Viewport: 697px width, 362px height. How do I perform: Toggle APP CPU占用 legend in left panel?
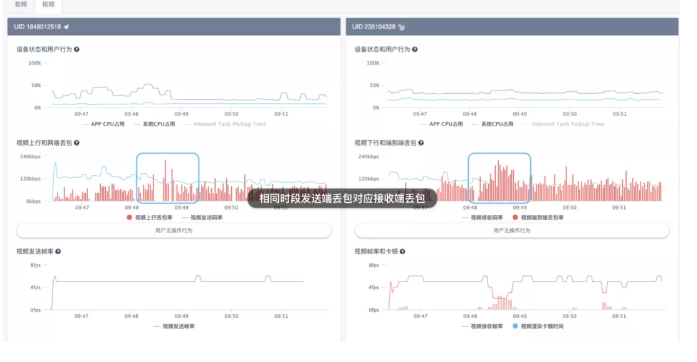[x=103, y=124]
